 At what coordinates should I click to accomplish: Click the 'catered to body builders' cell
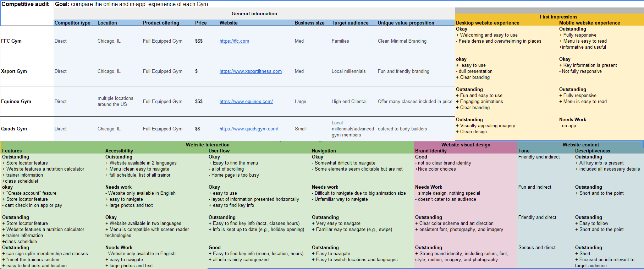pos(402,129)
